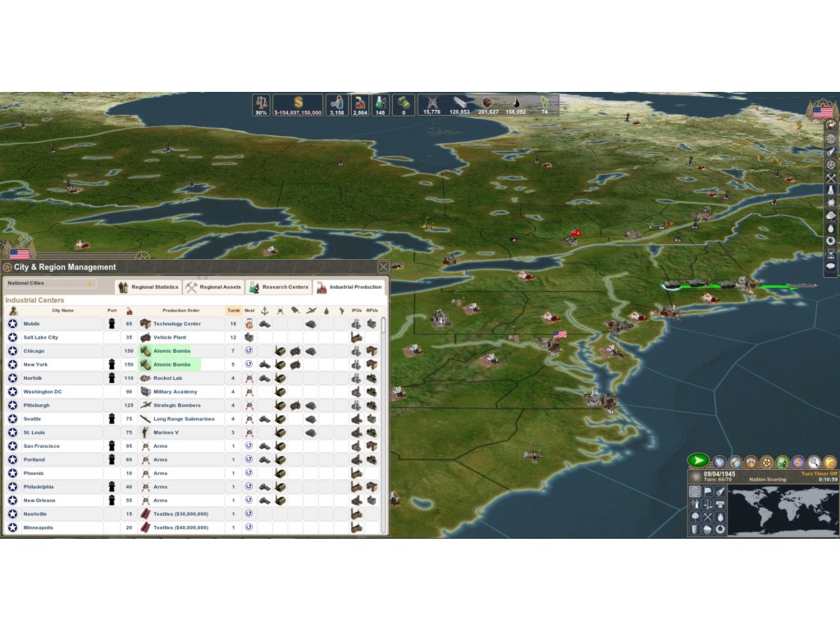Open the National Cities dropdown
The image size is (840, 630).
click(50, 284)
